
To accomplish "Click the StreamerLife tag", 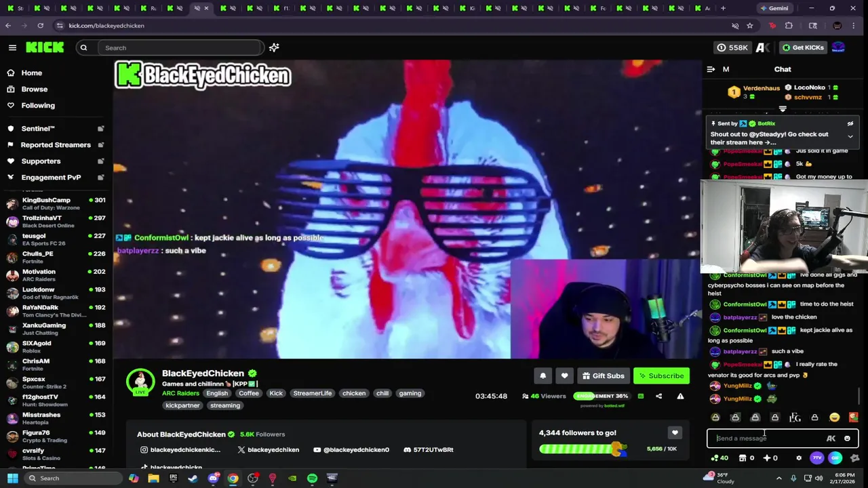I will click(x=313, y=393).
